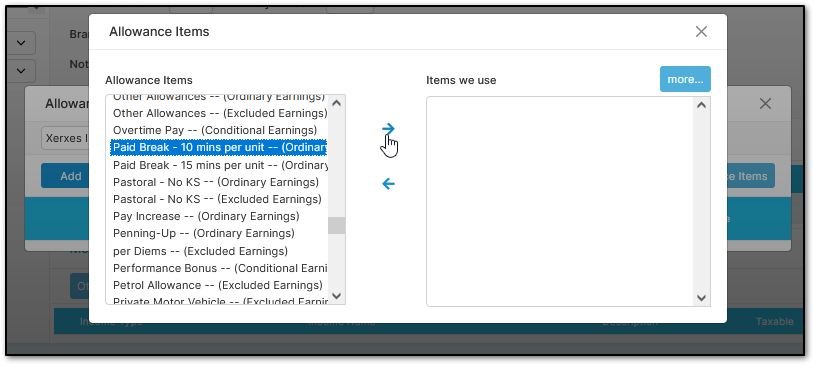Click the Items we use scroll-down arrow
This screenshot has height=365, width=814.
click(701, 298)
